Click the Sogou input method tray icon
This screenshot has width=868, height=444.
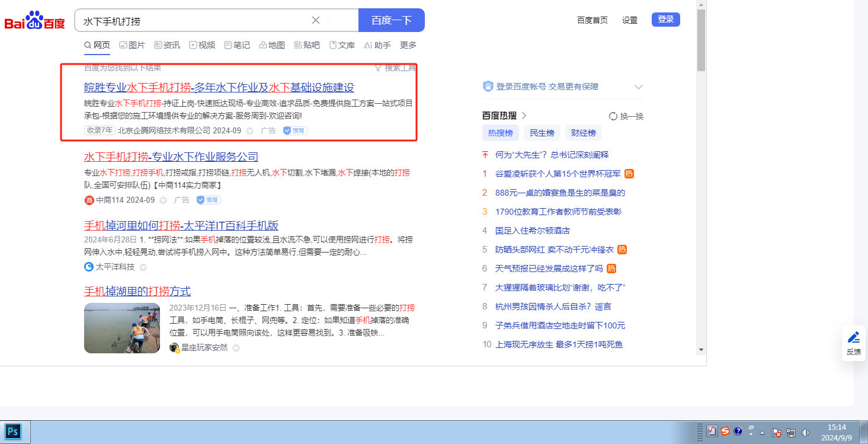tap(725, 432)
